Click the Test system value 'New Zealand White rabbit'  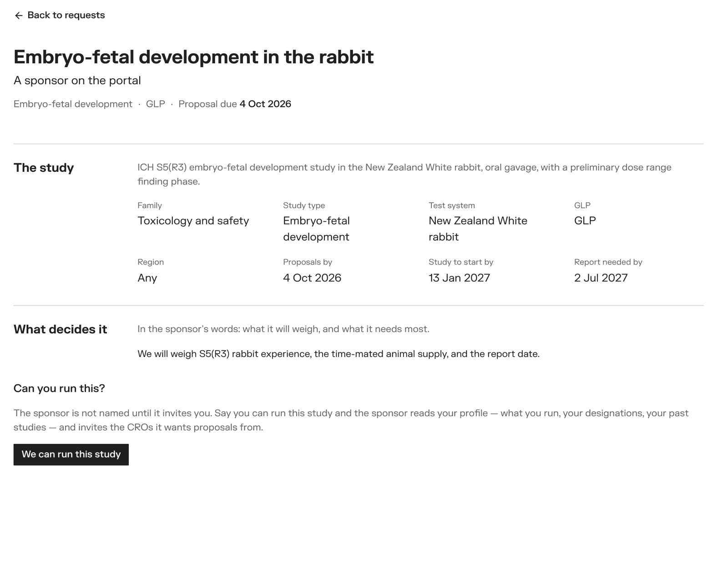pos(478,229)
